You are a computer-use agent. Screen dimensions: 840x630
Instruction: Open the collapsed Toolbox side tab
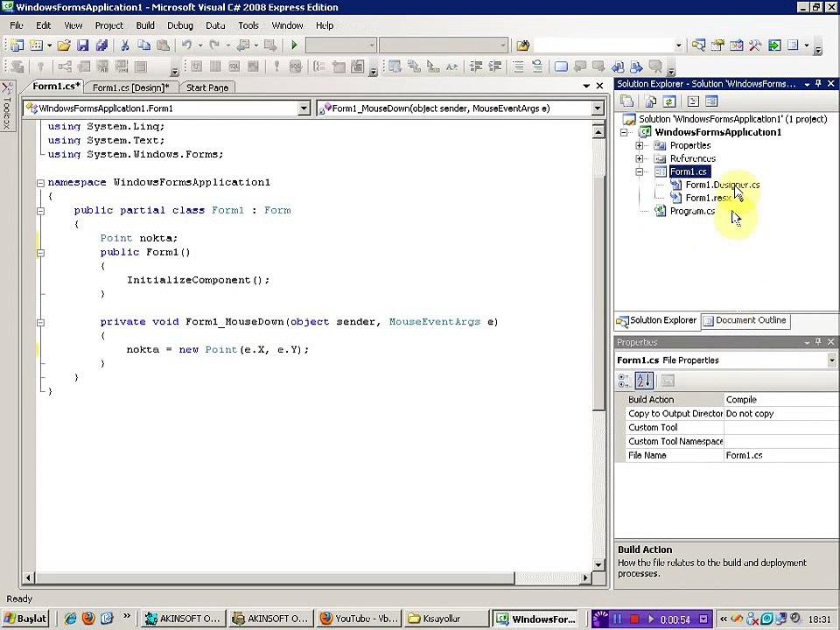tap(7, 106)
